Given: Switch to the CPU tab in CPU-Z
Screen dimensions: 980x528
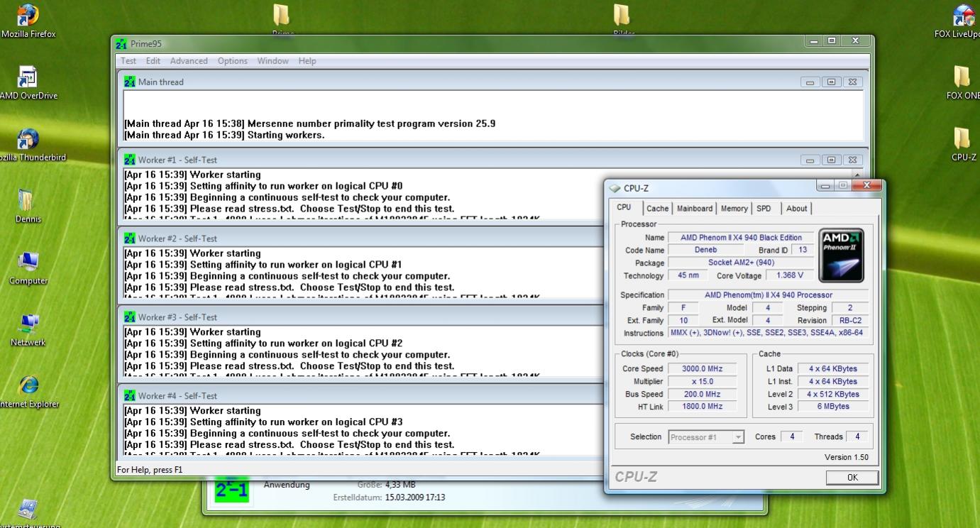Looking at the screenshot, I should coord(624,207).
